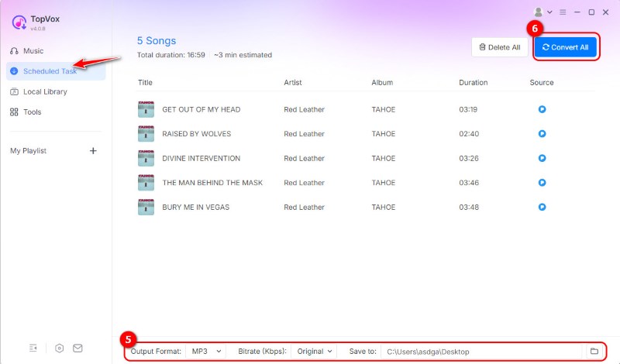Click the 03:19 duration value
620x364 pixels.
point(468,109)
